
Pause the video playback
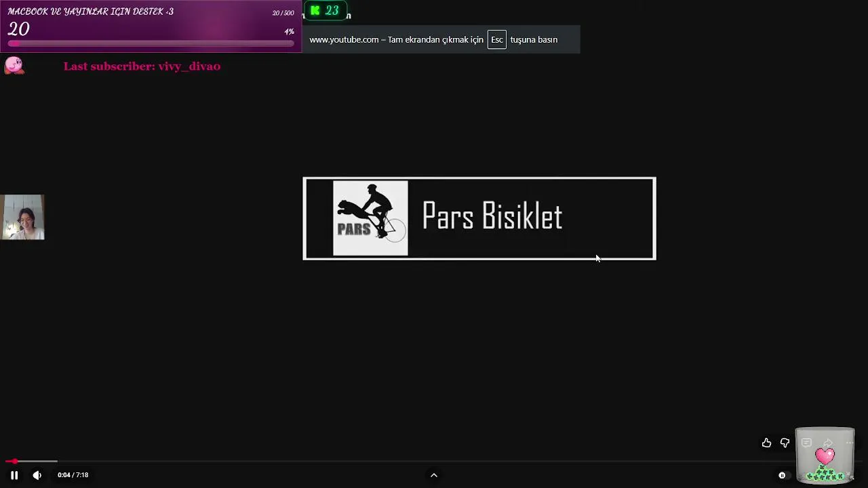[x=14, y=475]
